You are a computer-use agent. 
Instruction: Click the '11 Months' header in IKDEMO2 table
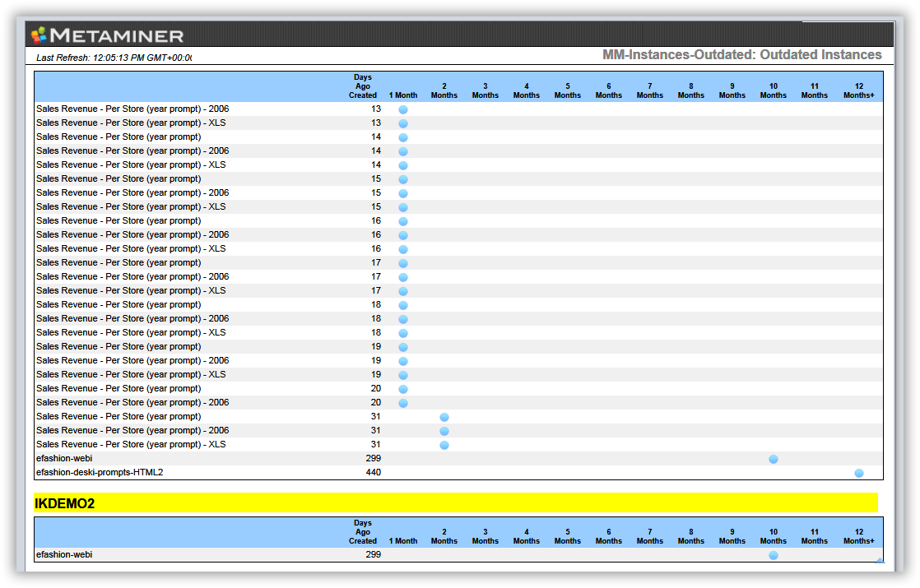(x=815, y=536)
